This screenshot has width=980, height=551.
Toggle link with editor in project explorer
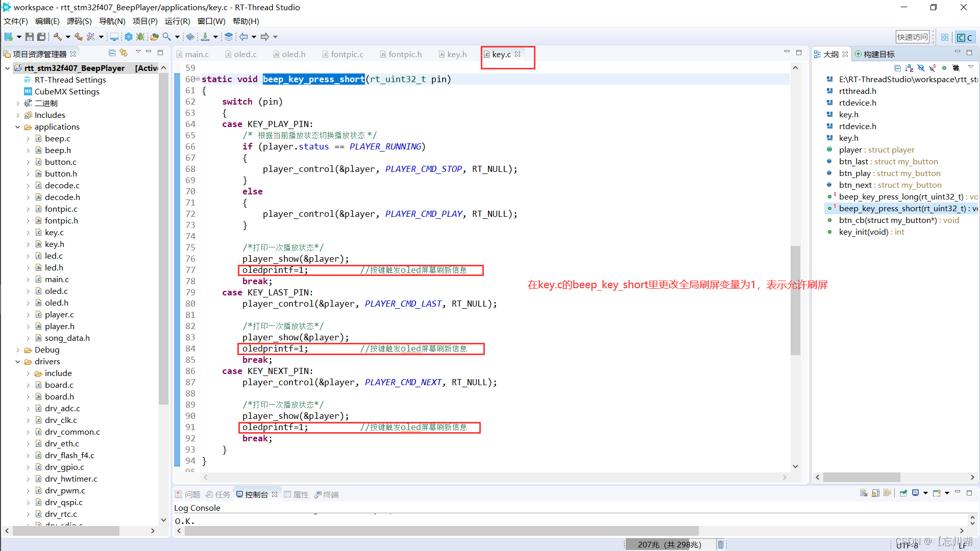point(124,53)
